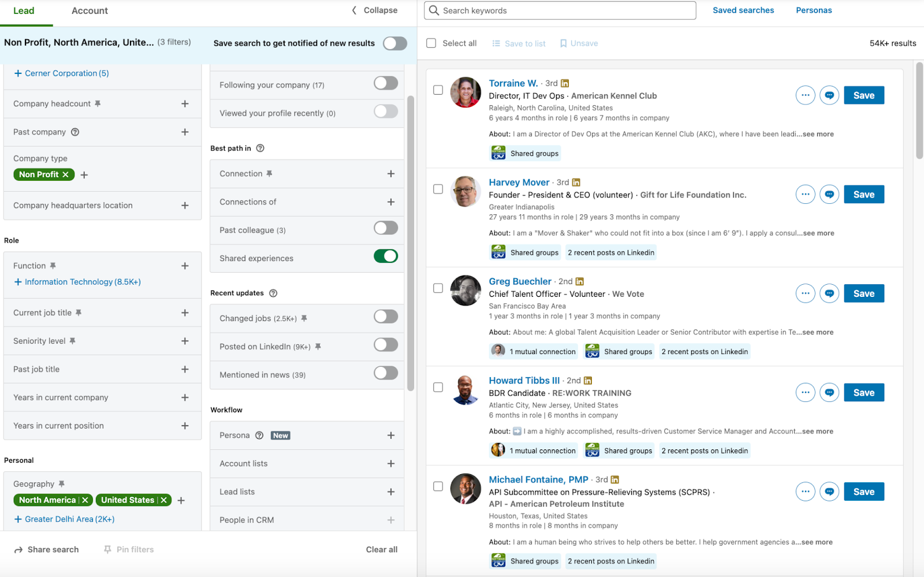Open help icon beside Best path in
The height and width of the screenshot is (577, 924).
(260, 148)
